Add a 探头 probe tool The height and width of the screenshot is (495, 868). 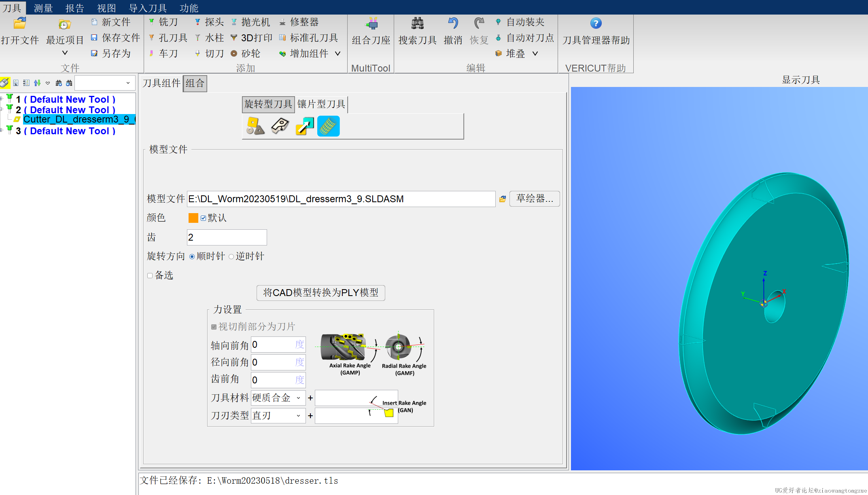click(209, 22)
